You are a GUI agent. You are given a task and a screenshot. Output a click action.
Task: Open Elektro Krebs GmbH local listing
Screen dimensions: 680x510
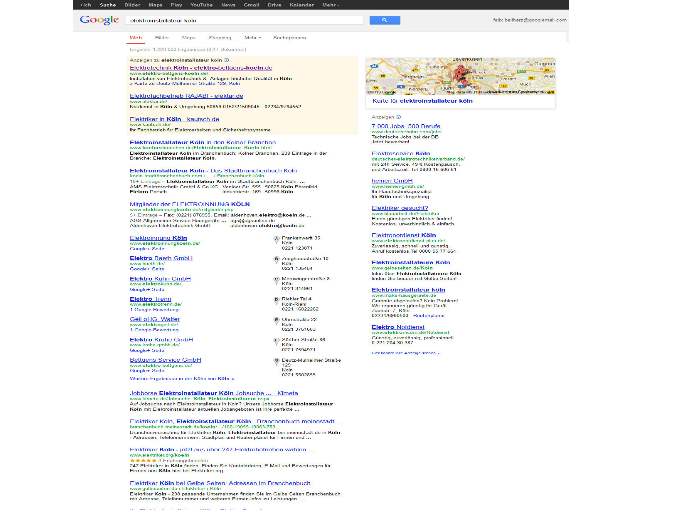pos(161,340)
